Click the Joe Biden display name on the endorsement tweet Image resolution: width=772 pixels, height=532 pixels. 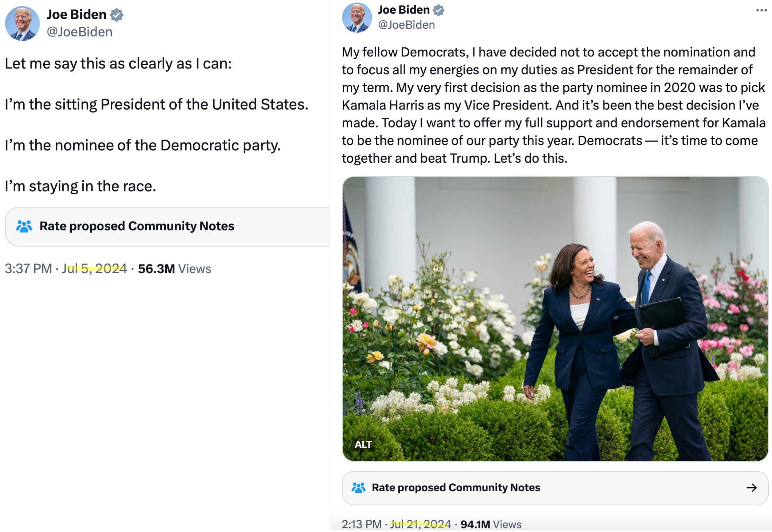pyautogui.click(x=403, y=10)
